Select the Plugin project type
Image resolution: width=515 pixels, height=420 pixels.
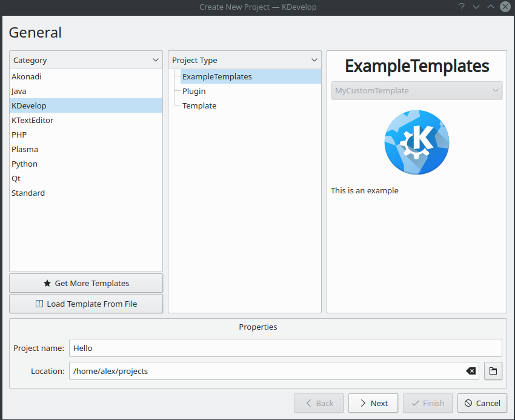tap(251, 91)
